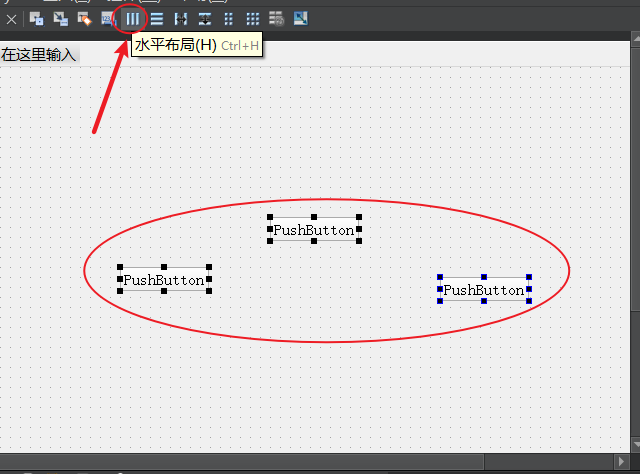Click the vertical scrollbar thumb

tap(636, 178)
